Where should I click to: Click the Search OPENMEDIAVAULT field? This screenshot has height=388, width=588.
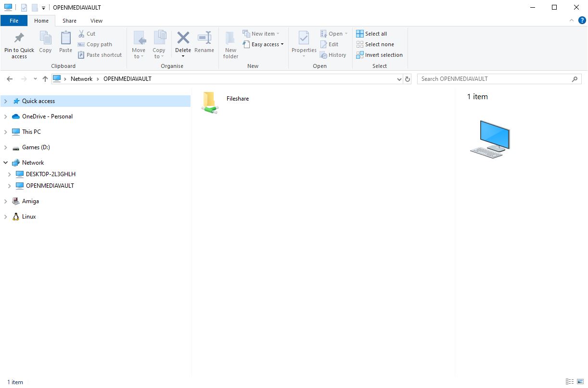(x=499, y=79)
